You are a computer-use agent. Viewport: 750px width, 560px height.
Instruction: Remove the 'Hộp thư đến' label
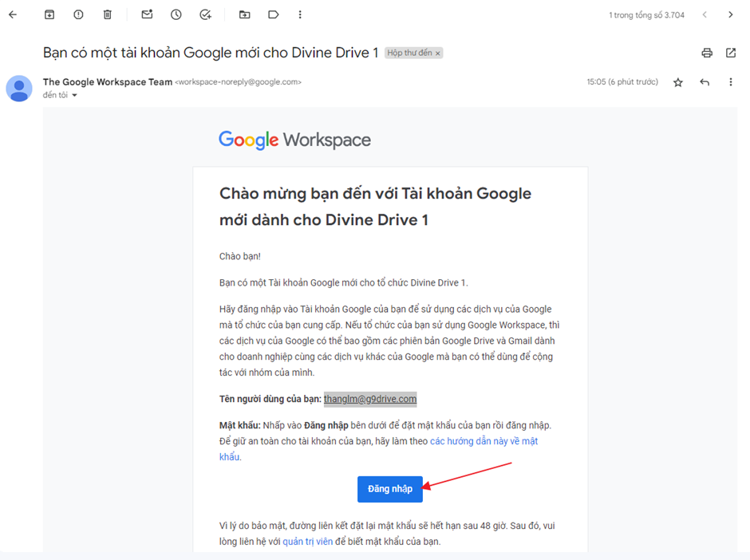click(438, 53)
